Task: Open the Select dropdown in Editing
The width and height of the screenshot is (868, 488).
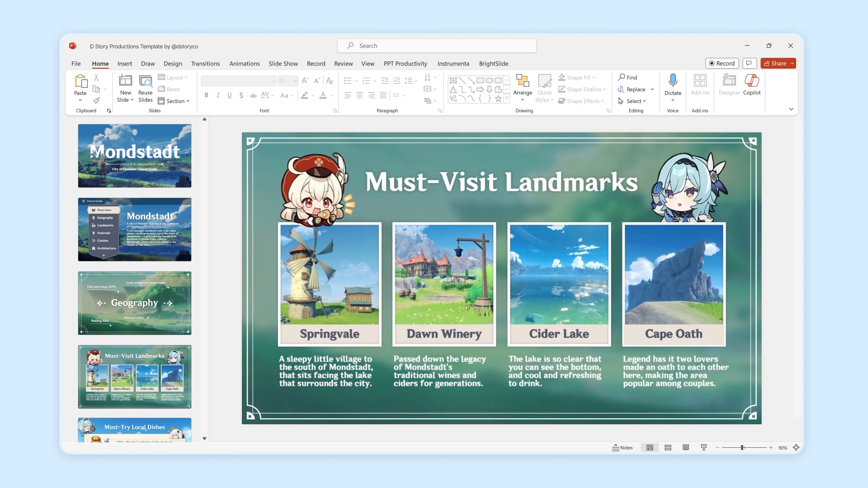Action: pos(635,101)
